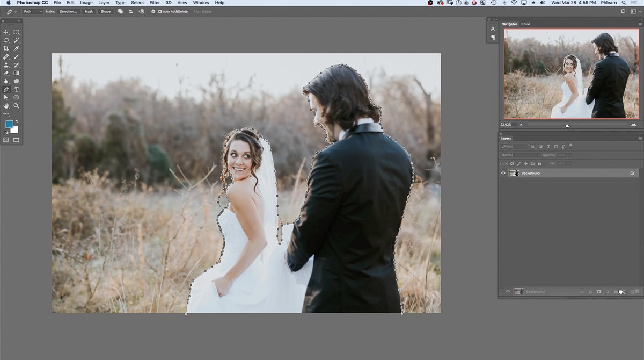The height and width of the screenshot is (360, 644).
Task: Open the Filter menu
Action: pos(155,3)
